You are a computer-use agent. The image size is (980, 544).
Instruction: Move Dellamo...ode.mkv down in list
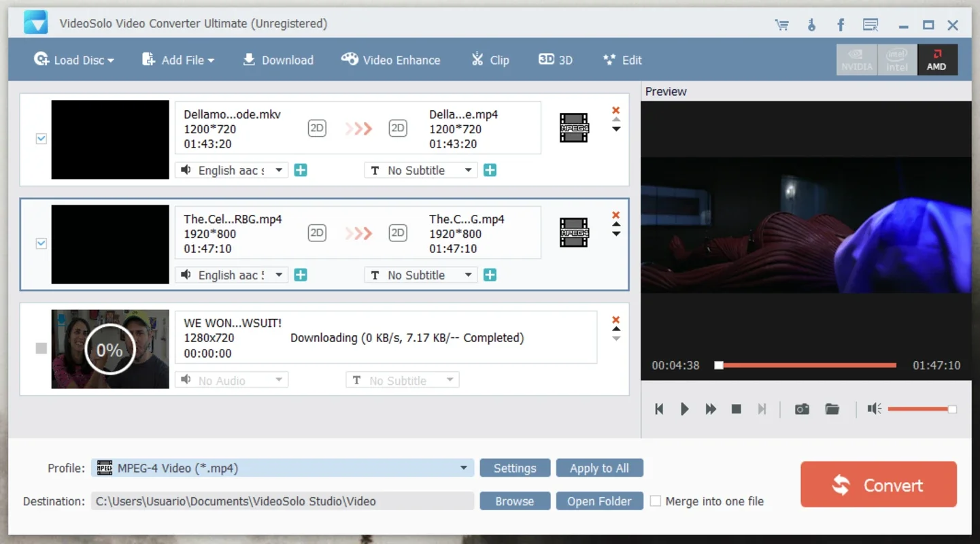click(616, 129)
